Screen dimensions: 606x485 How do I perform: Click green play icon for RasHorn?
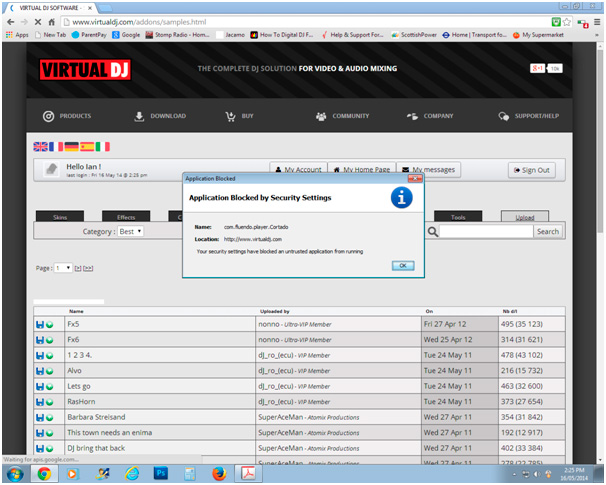point(49,402)
